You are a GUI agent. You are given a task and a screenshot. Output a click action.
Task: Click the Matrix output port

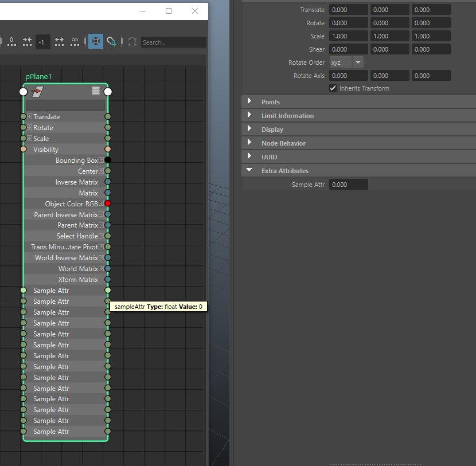(108, 193)
